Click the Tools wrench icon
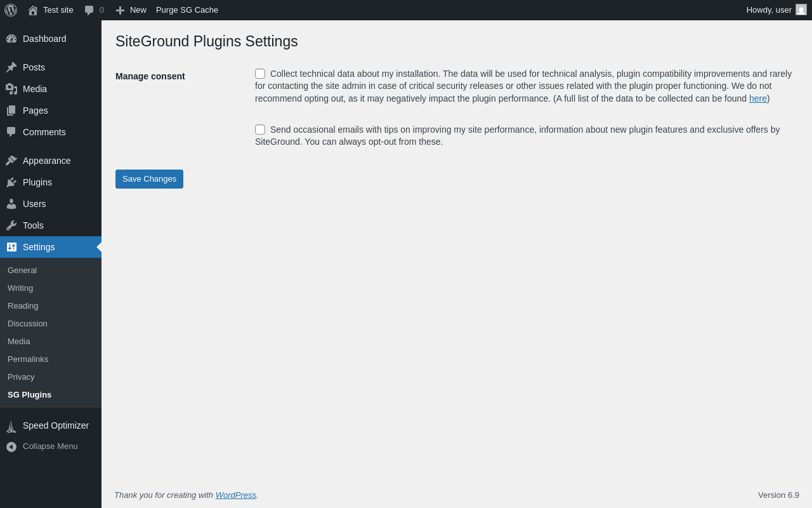 pyautogui.click(x=11, y=225)
